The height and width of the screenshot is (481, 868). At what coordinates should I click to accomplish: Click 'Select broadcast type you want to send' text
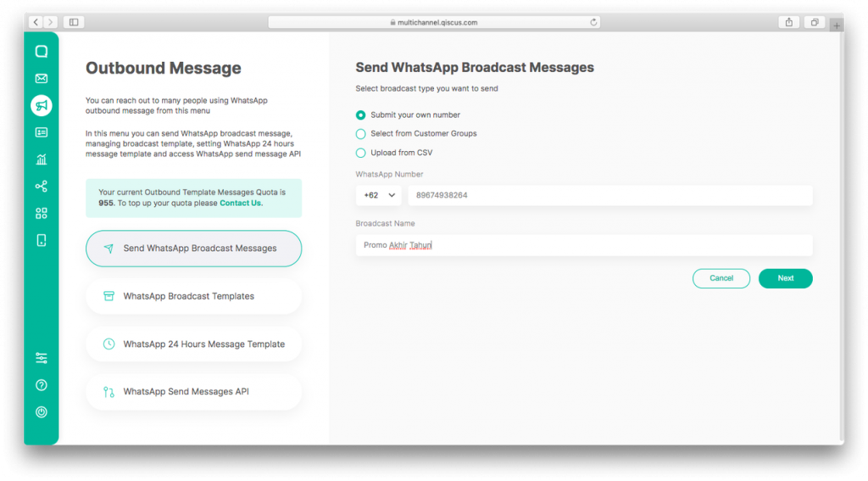click(x=427, y=89)
